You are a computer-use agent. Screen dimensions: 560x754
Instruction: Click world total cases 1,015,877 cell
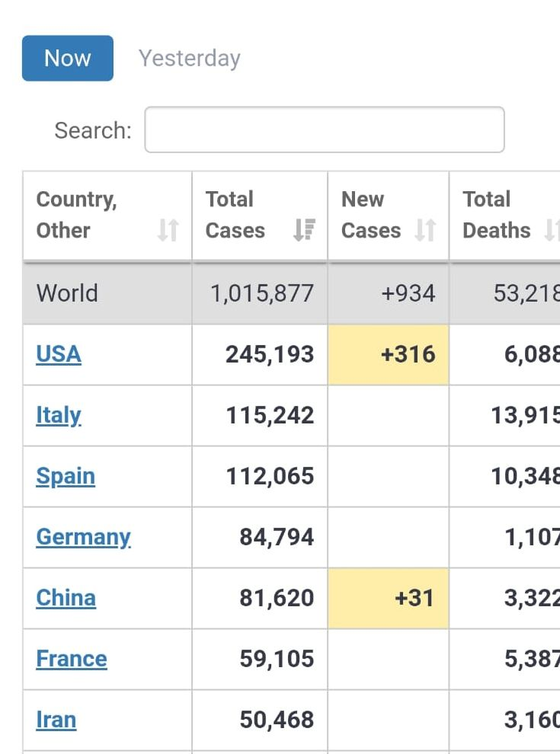pyautogui.click(x=261, y=293)
